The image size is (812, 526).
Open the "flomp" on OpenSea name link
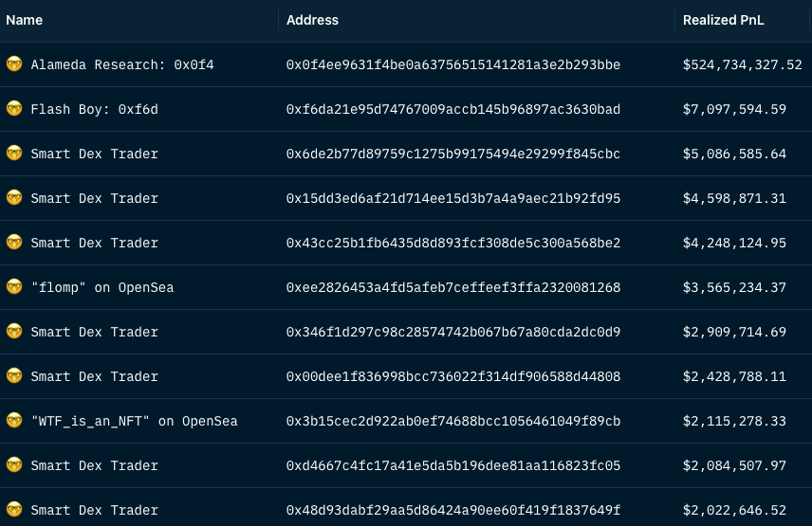pyautogui.click(x=101, y=287)
